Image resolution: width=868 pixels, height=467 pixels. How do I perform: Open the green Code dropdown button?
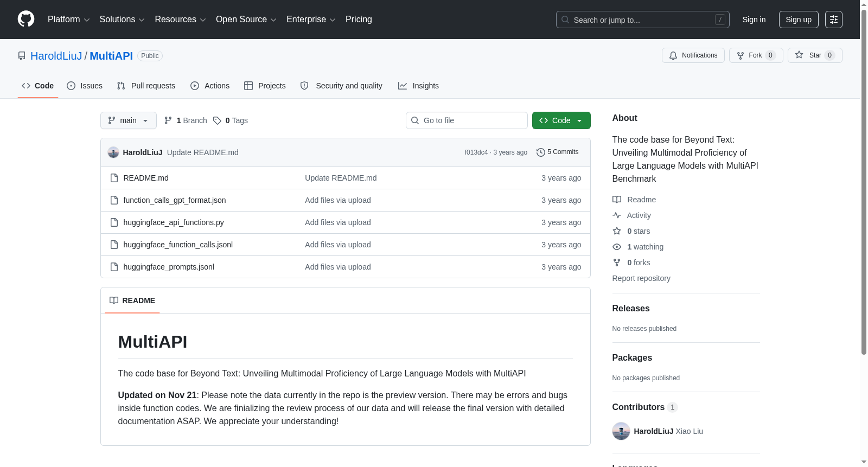(x=561, y=120)
